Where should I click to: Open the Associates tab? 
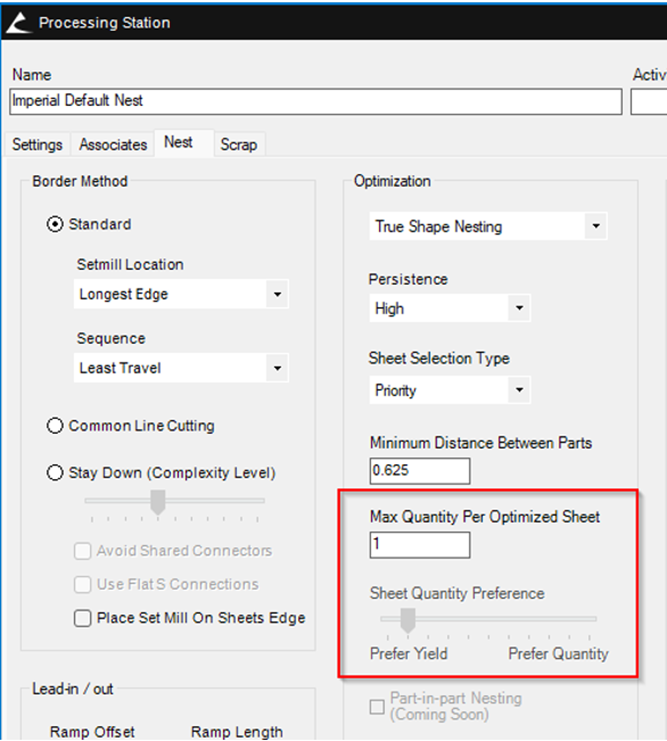(x=113, y=145)
